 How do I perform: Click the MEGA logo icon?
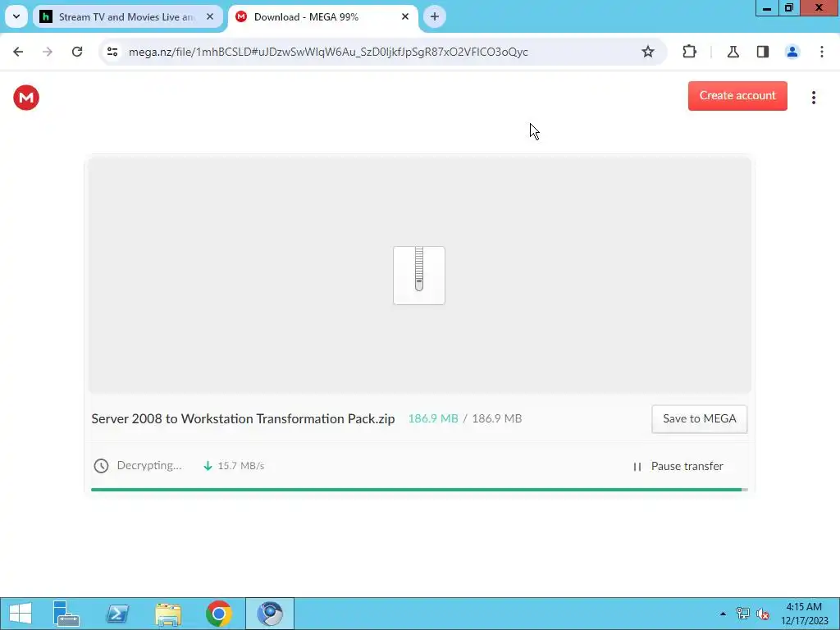click(26, 98)
